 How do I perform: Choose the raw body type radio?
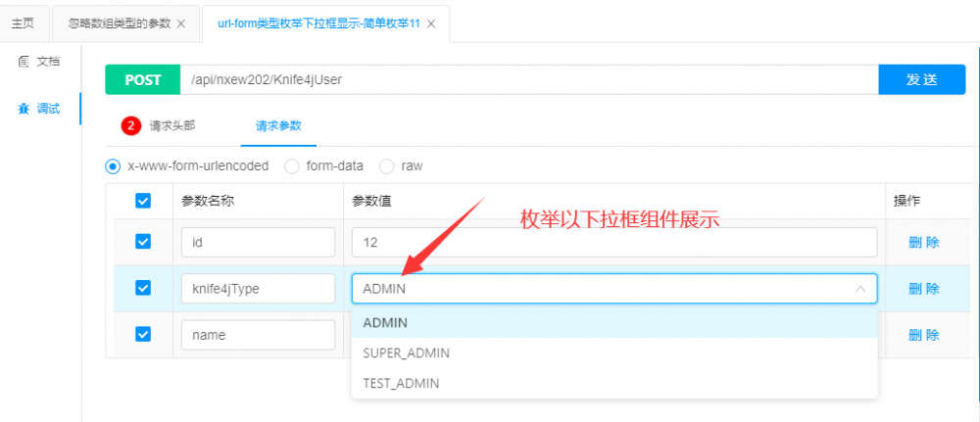pos(386,166)
